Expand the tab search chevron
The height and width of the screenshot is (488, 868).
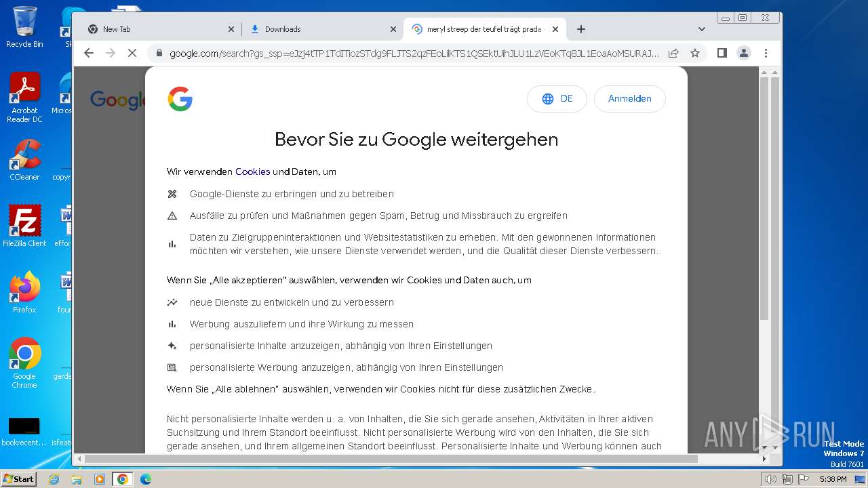(x=702, y=29)
